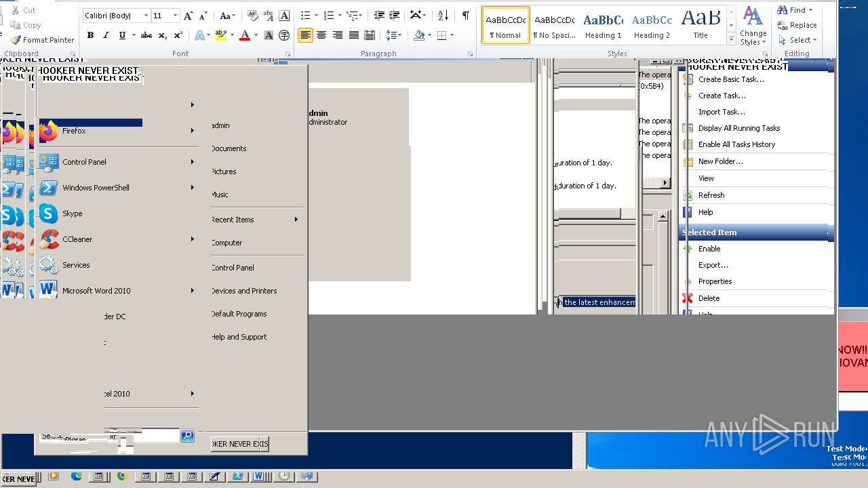Open the Numbering dropdown arrow
Screen dimensions: 868x488
(x=339, y=16)
